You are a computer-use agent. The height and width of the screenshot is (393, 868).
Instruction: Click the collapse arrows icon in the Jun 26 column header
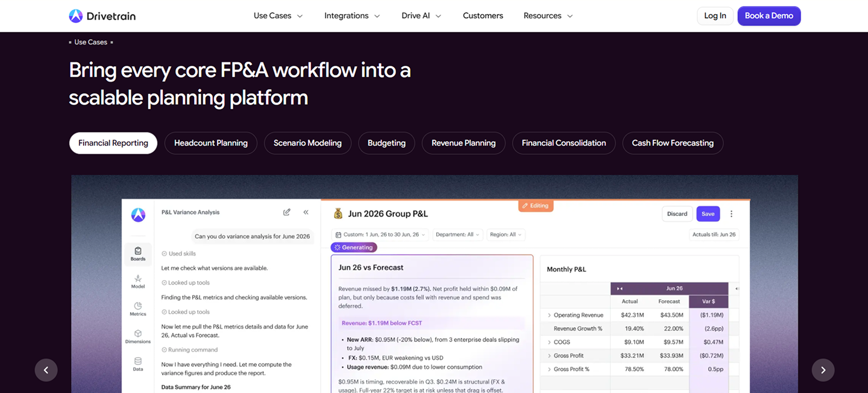click(620, 288)
